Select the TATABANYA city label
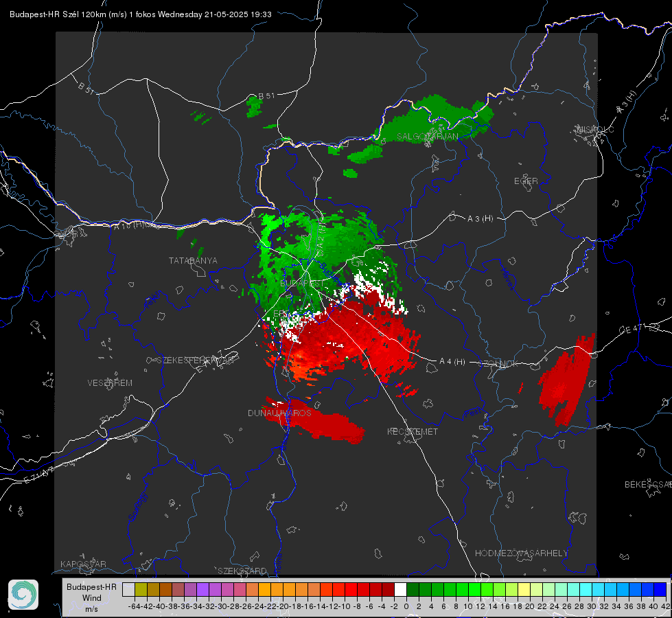Screen dimensions: 672x618 [x=193, y=261]
